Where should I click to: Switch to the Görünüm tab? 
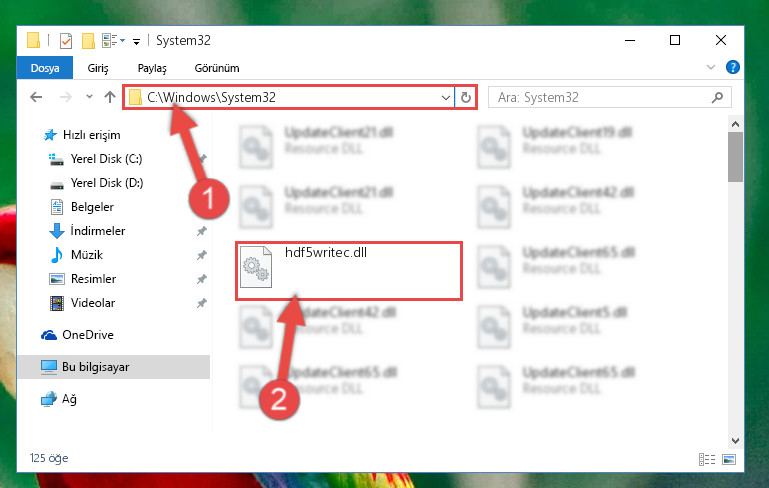pos(217,68)
